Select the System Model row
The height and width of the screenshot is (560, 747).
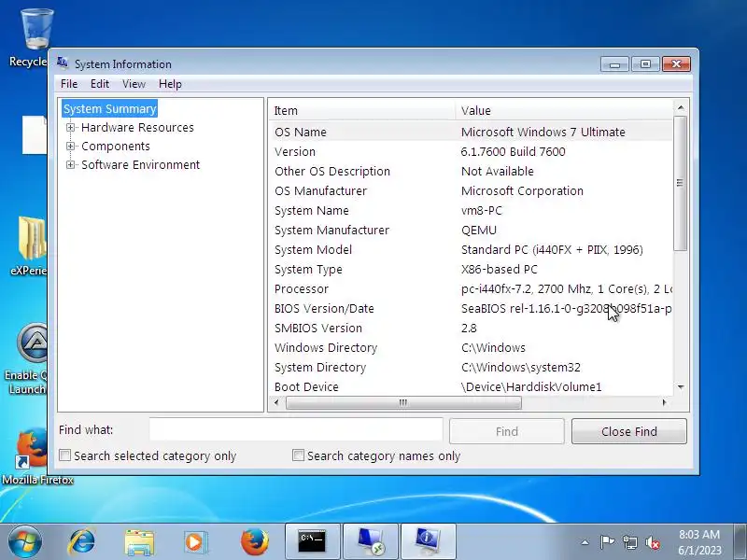point(471,249)
